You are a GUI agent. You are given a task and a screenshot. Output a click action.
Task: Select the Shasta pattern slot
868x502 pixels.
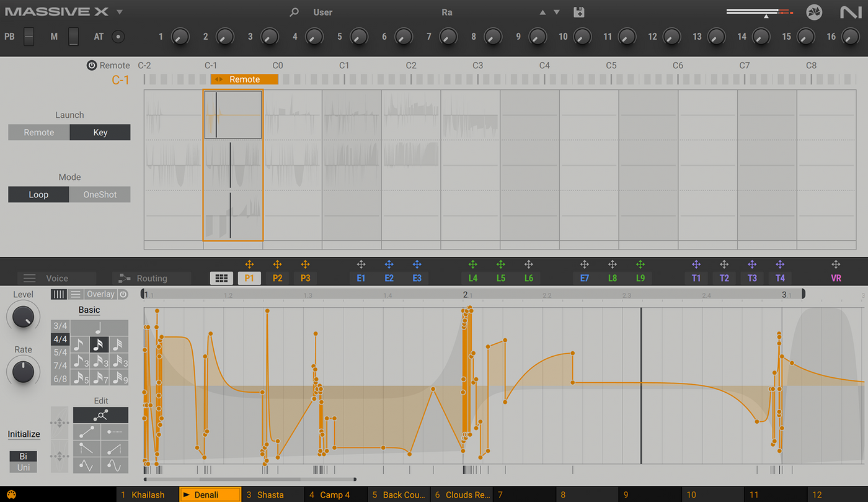[273, 495]
